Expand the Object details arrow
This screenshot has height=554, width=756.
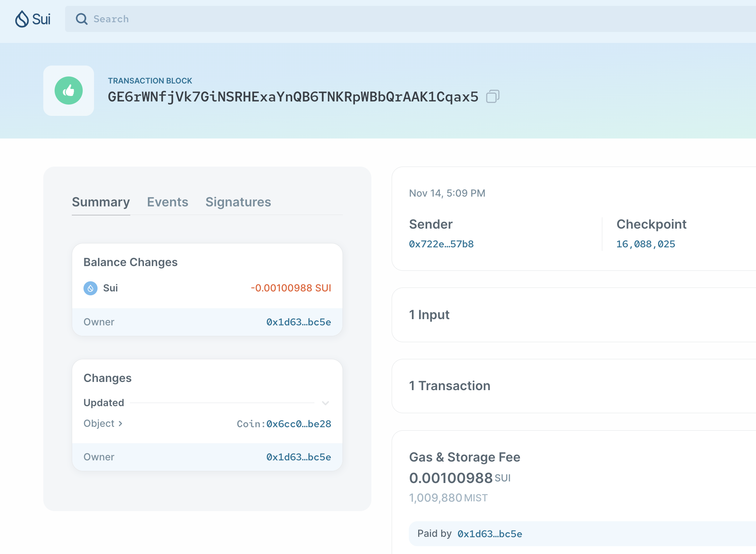(x=121, y=424)
